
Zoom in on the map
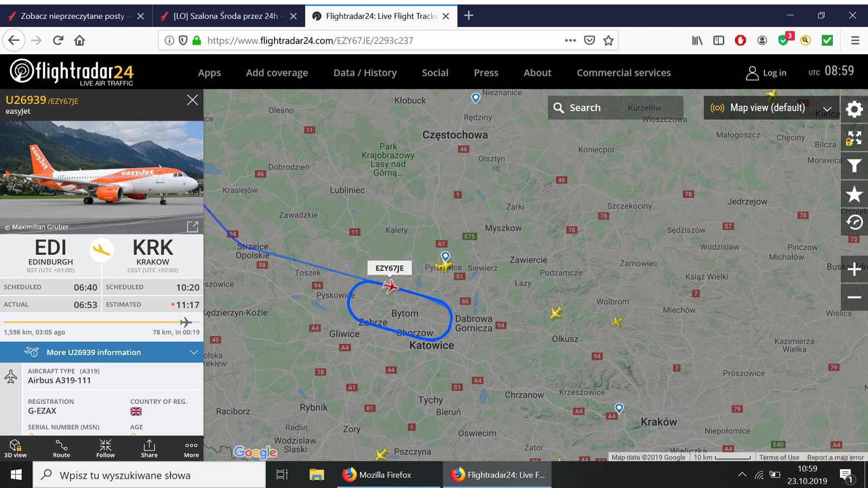click(x=854, y=269)
